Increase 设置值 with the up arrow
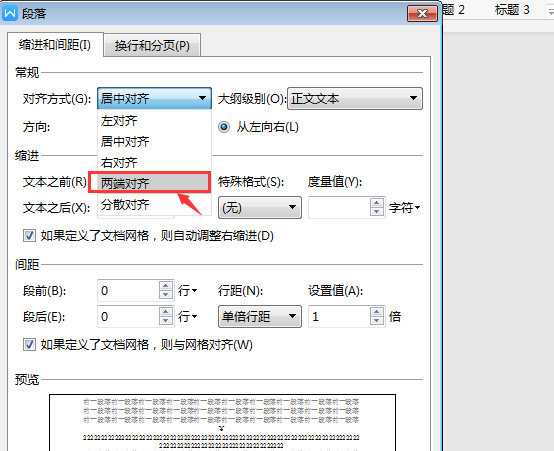Image resolution: width=554 pixels, height=451 pixels. (x=377, y=312)
